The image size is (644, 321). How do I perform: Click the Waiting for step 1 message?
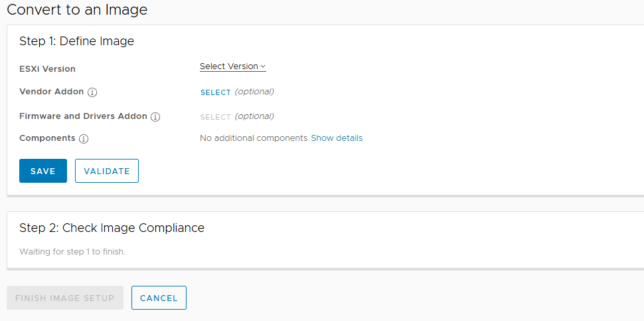(72, 252)
